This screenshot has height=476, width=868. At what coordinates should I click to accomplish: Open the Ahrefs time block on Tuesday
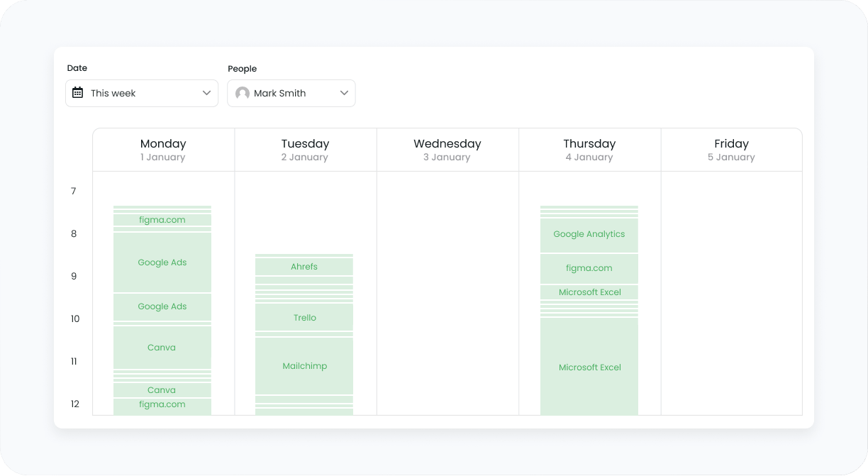304,267
